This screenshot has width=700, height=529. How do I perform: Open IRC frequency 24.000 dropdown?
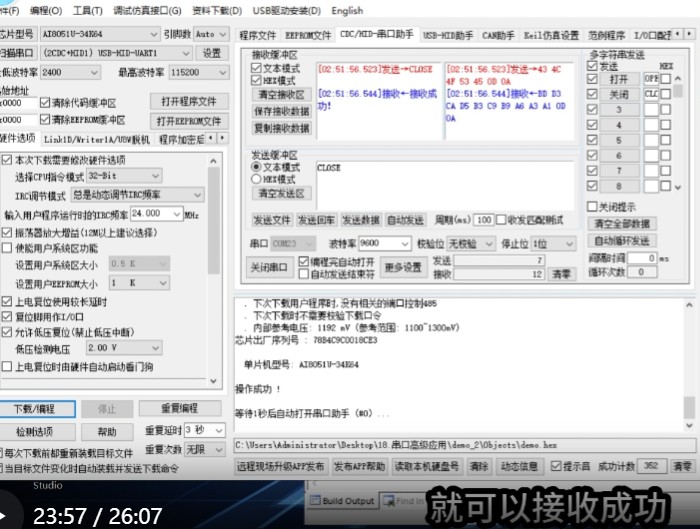[156, 214]
